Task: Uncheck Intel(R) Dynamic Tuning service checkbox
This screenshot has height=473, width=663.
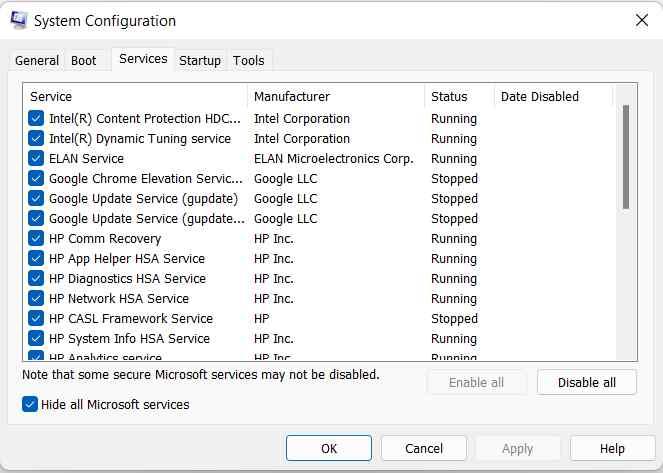Action: click(36, 138)
